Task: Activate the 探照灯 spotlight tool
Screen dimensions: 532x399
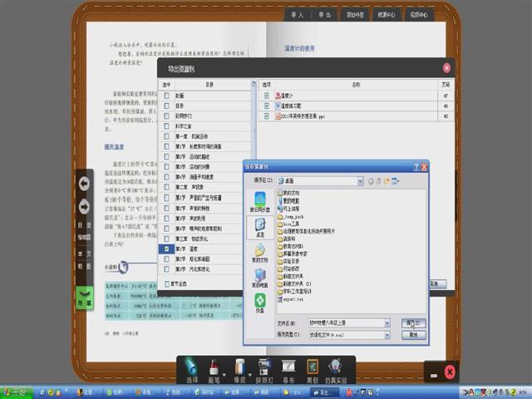Action: click(x=264, y=370)
